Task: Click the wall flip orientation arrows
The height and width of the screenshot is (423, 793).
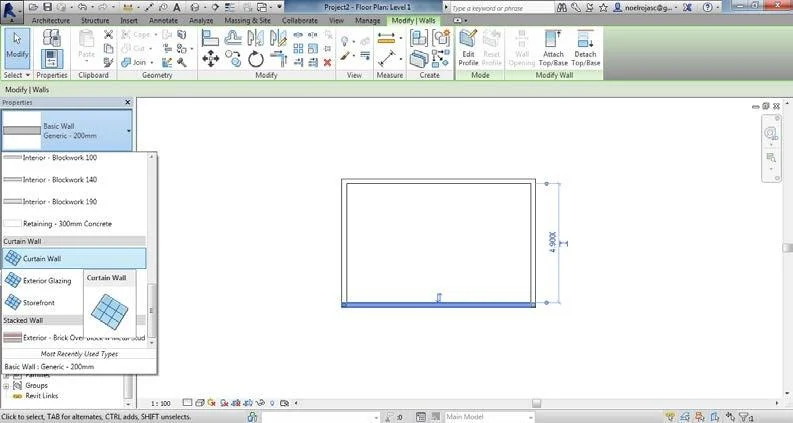Action: [x=439, y=297]
